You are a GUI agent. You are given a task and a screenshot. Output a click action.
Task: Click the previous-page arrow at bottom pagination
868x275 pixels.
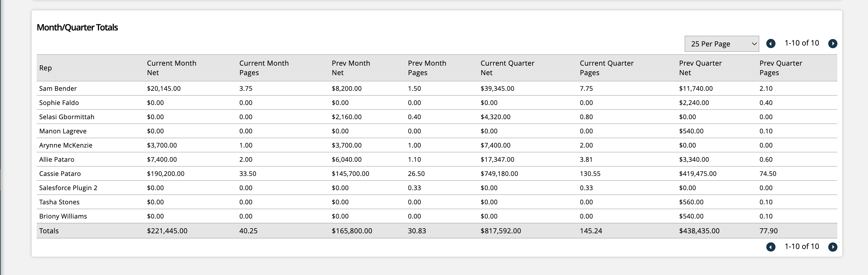[x=771, y=247]
